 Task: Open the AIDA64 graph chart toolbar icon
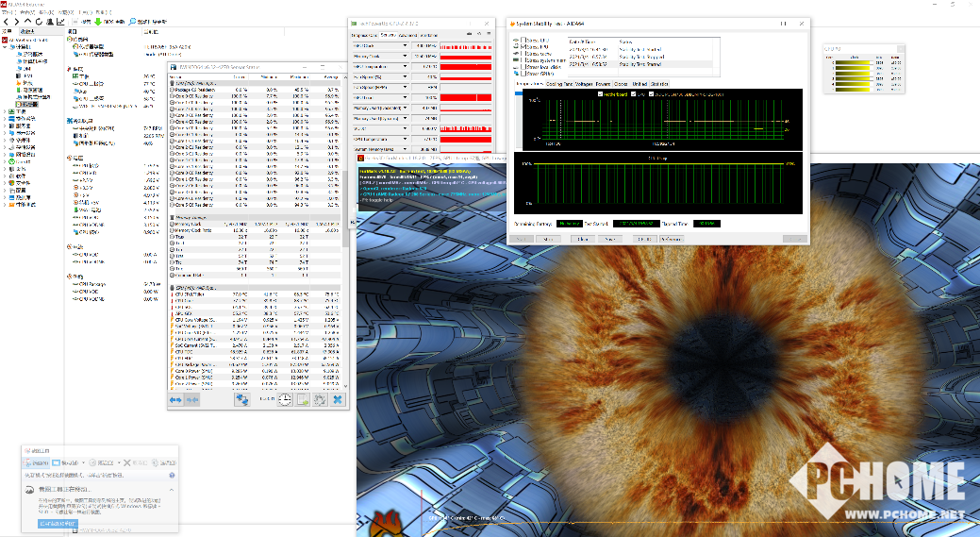tap(60, 22)
